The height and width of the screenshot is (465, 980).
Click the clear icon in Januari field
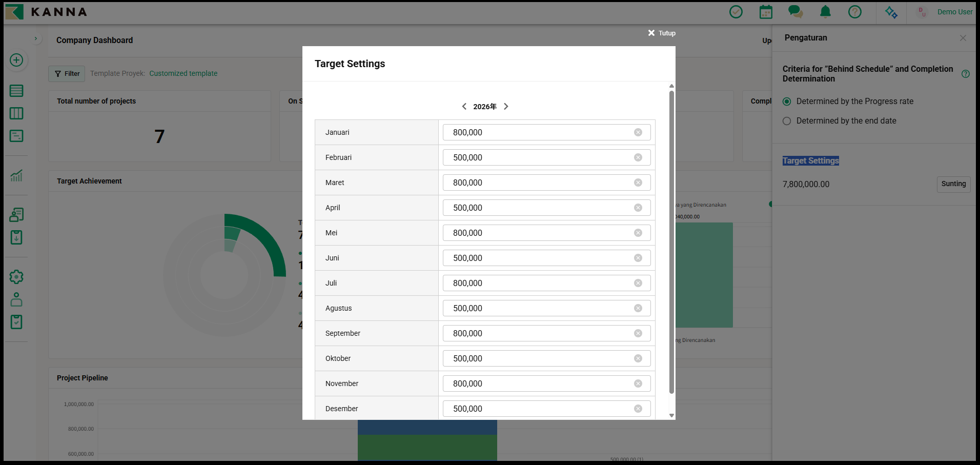pyautogui.click(x=638, y=132)
